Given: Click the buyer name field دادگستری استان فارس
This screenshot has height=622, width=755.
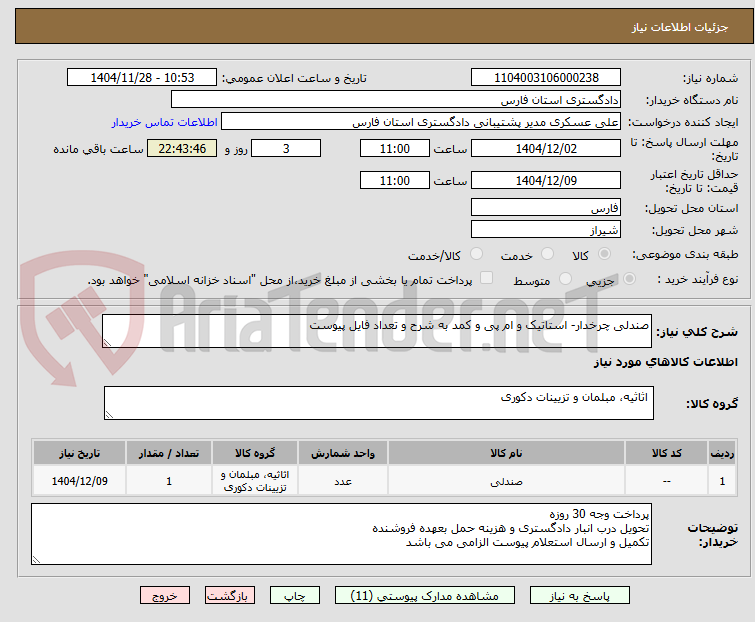Looking at the screenshot, I should click(x=396, y=100).
